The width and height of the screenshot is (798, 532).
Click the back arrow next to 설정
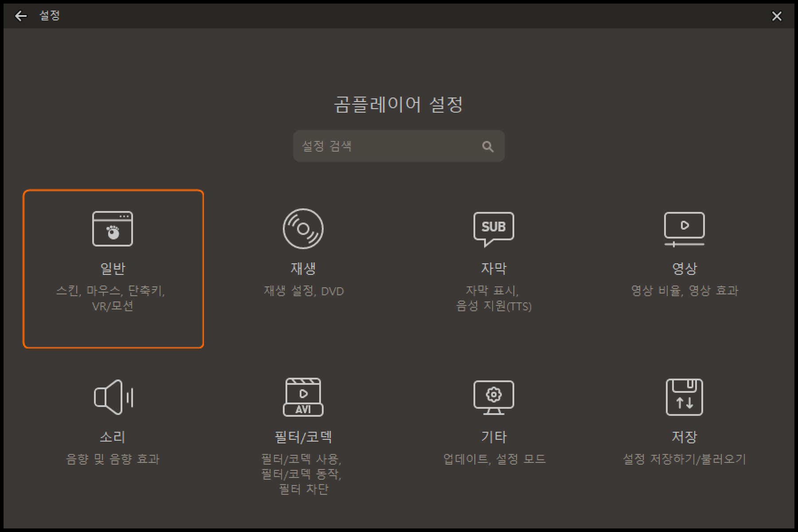tap(21, 16)
